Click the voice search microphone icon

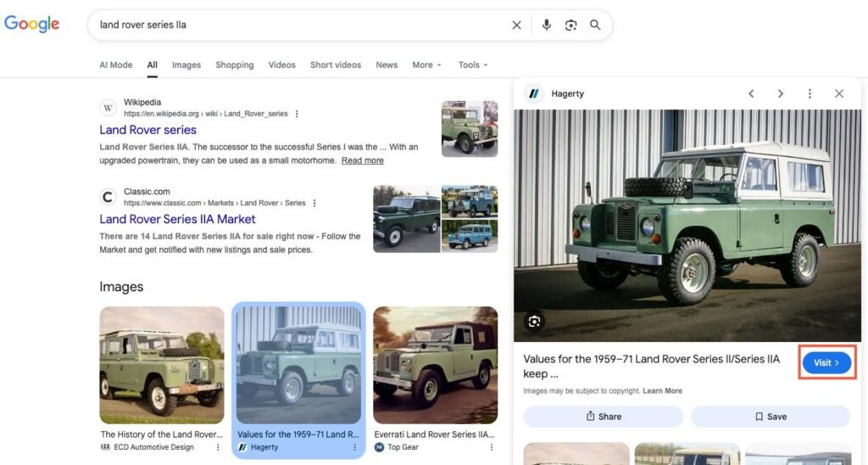(x=547, y=25)
